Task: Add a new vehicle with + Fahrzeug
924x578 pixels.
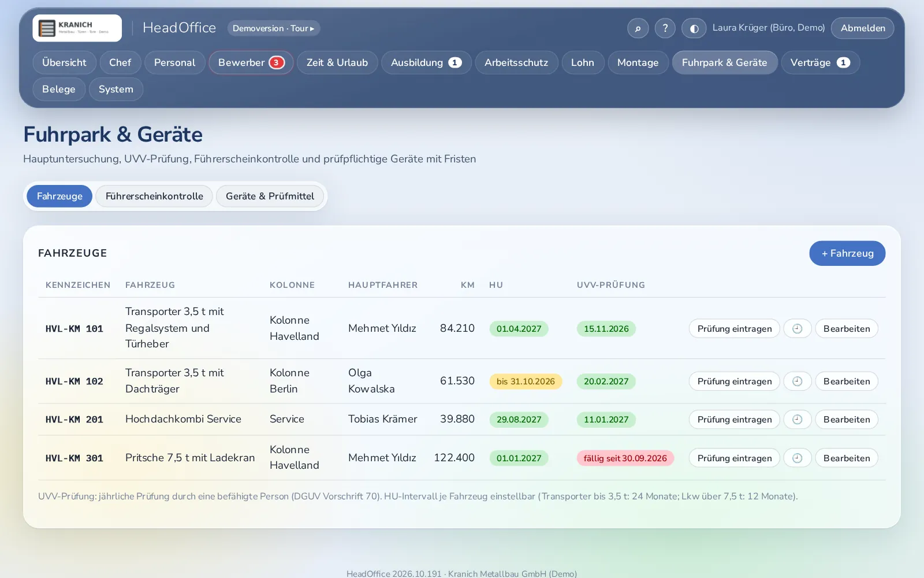Action: click(x=847, y=253)
